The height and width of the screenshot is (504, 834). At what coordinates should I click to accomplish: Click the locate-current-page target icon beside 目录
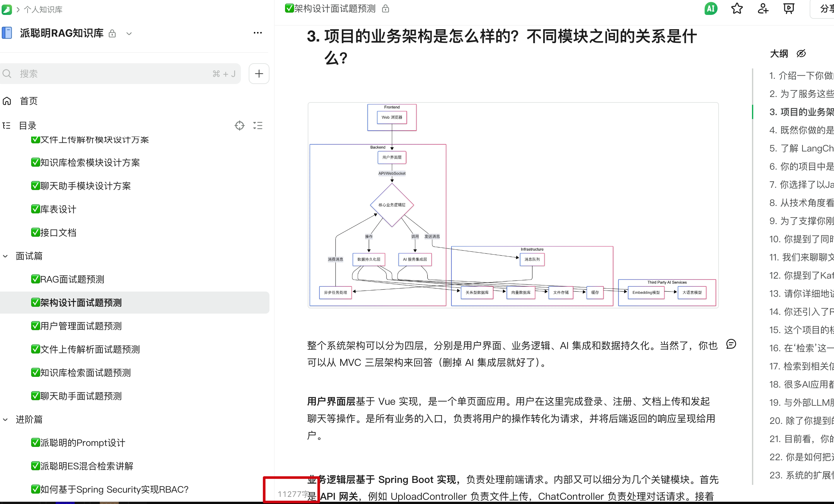(240, 125)
